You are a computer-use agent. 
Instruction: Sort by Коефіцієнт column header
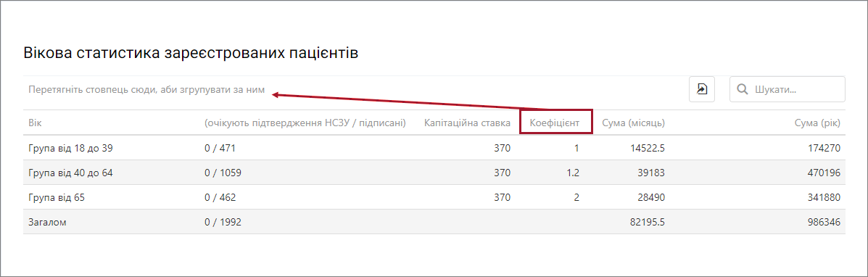pos(555,123)
